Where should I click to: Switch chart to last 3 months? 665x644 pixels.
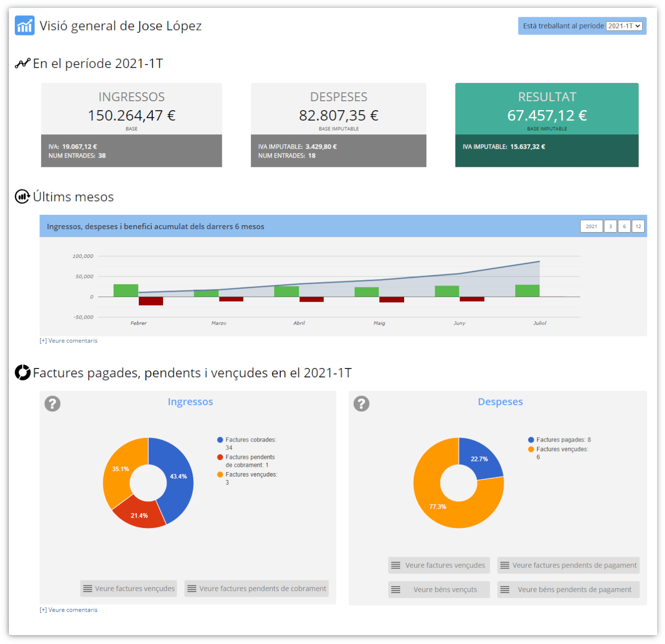coord(611,226)
